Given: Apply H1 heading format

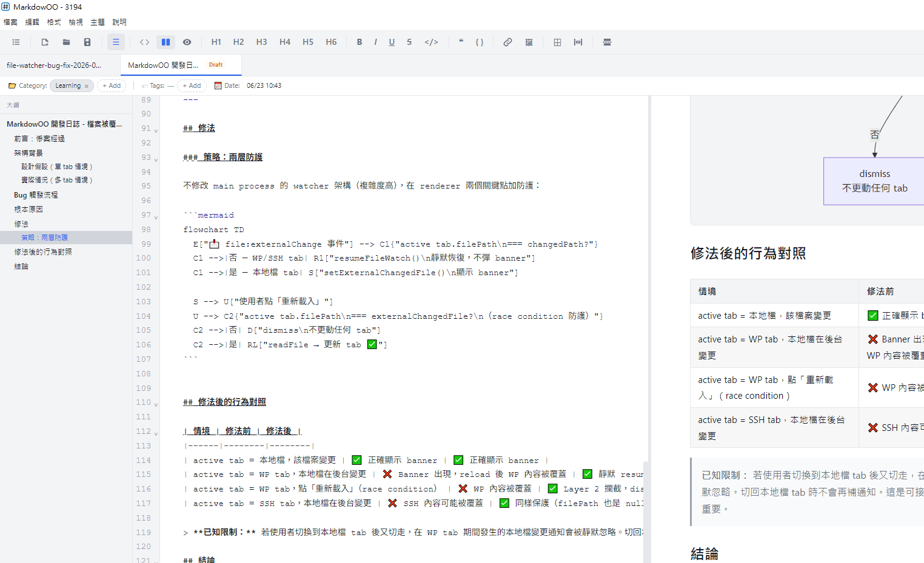Looking at the screenshot, I should (216, 42).
